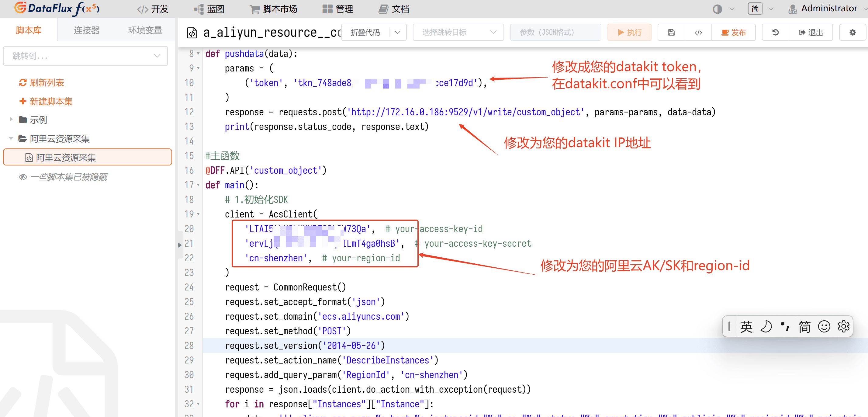Focus the 参数 (JSON格式) input field
Viewport: 868px width, 417px height.
click(x=555, y=32)
